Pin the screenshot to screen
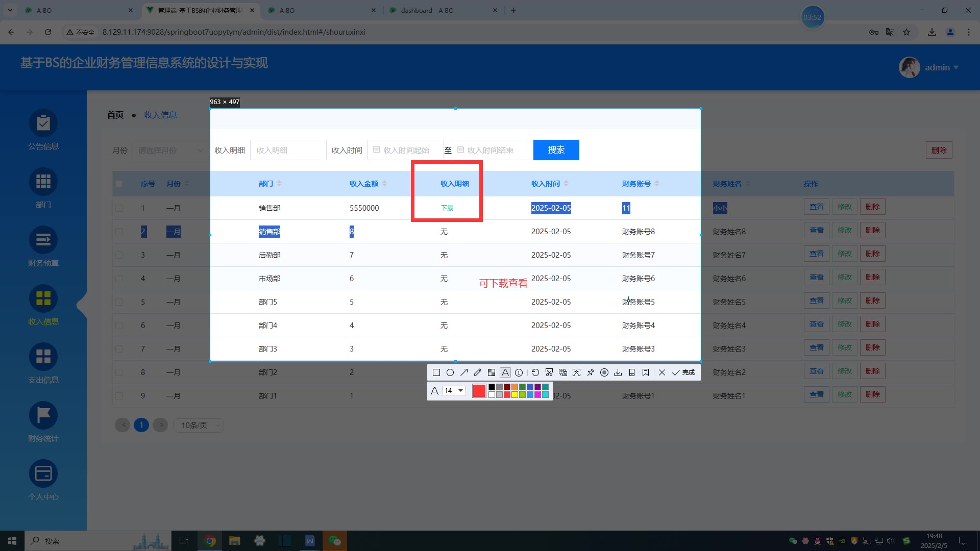The width and height of the screenshot is (980, 551). (591, 372)
